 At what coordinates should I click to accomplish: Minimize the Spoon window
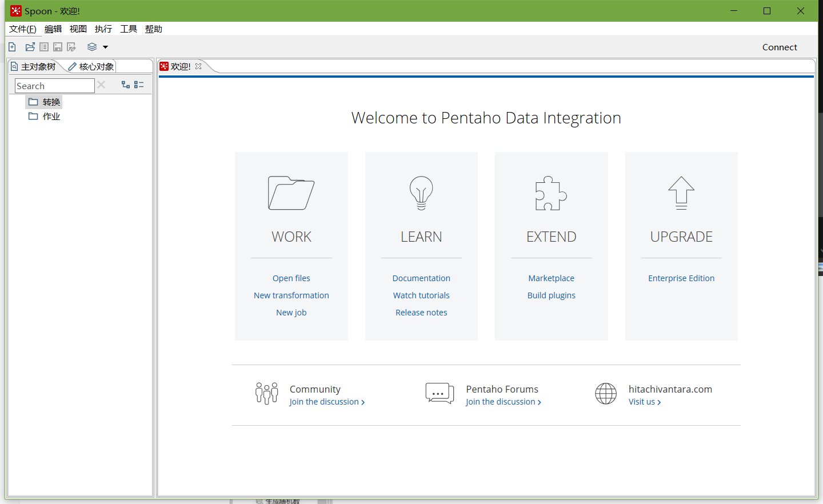[734, 11]
